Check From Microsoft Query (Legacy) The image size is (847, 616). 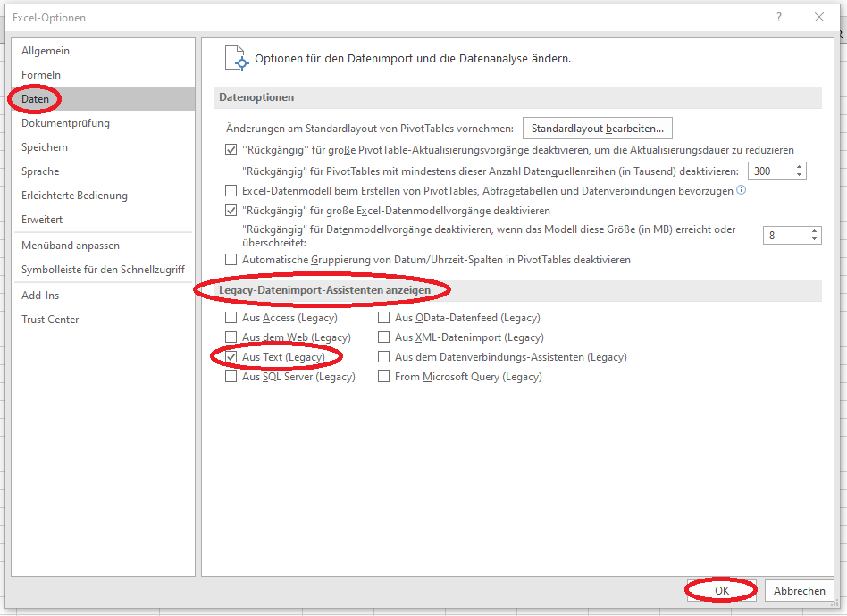pos(383,376)
